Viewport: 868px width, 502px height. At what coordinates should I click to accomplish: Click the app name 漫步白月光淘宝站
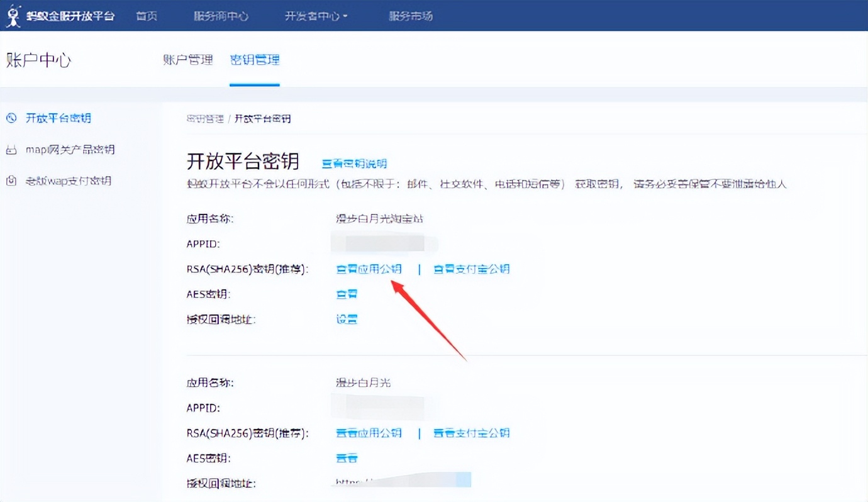click(379, 219)
